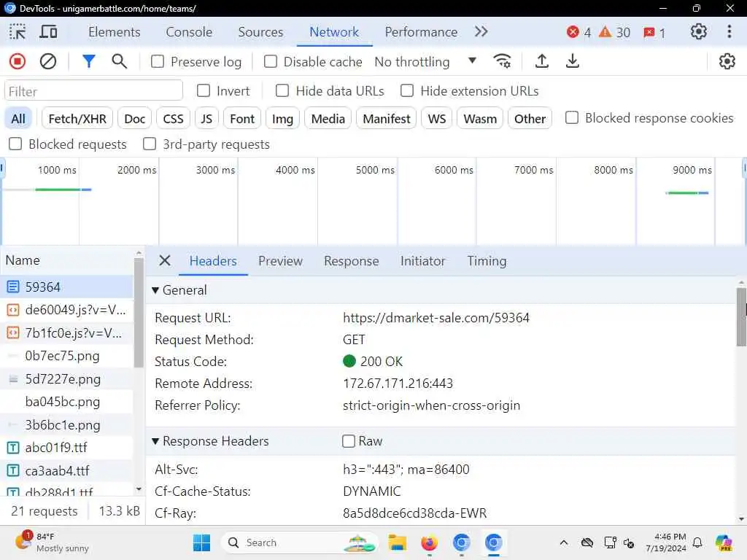Check Hide extension URLs checkbox
The height and width of the screenshot is (560, 747).
pyautogui.click(x=407, y=90)
